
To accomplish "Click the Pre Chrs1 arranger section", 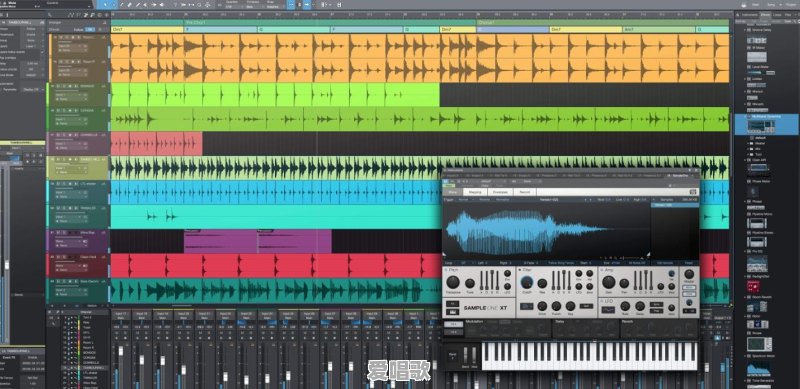I will 330,22.
